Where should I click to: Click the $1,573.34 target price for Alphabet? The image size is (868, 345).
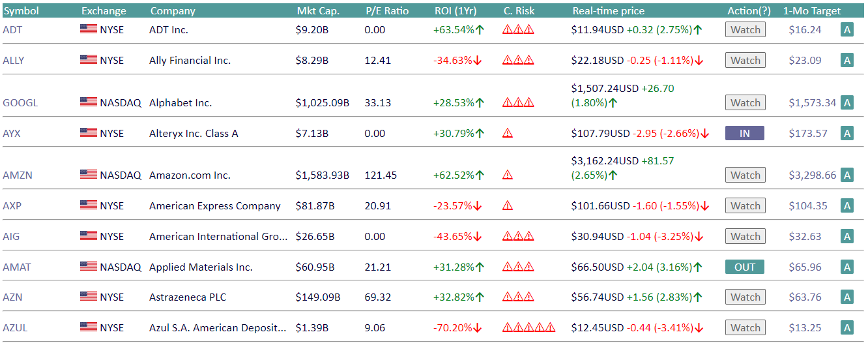[812, 102]
